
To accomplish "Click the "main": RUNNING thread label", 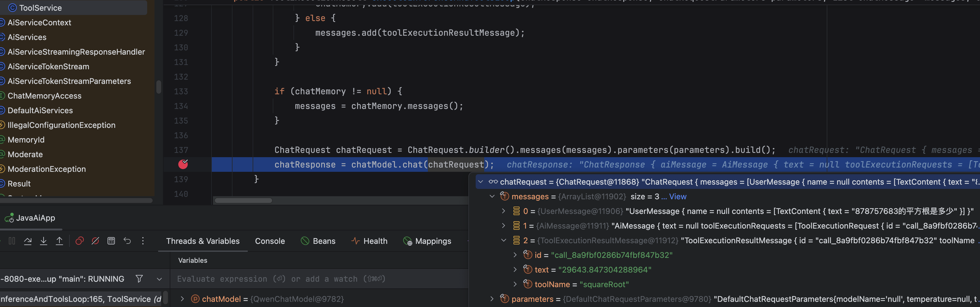I will point(91,279).
